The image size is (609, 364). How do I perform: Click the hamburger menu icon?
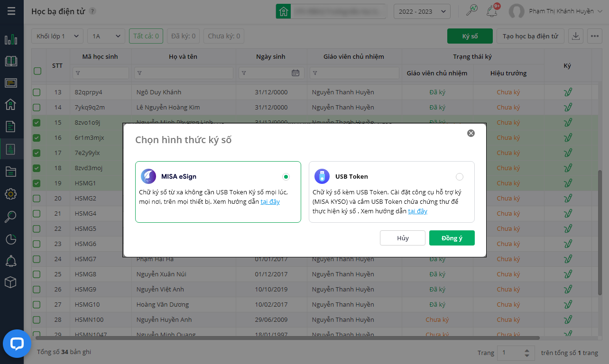11,11
